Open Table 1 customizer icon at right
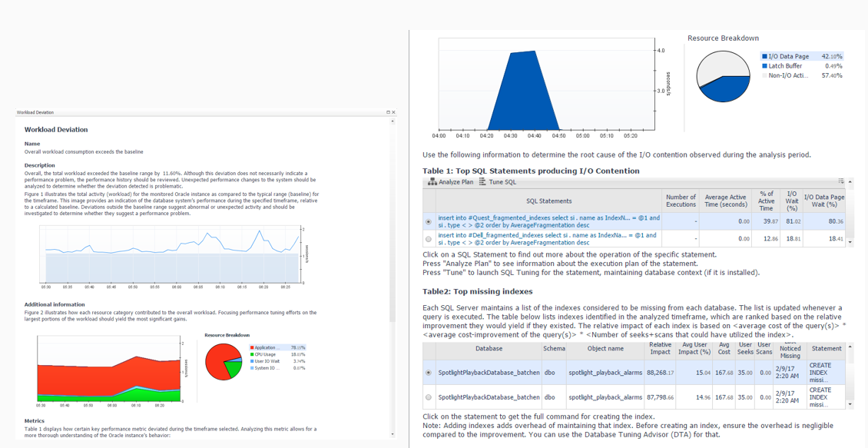868x448 pixels. coord(841,182)
